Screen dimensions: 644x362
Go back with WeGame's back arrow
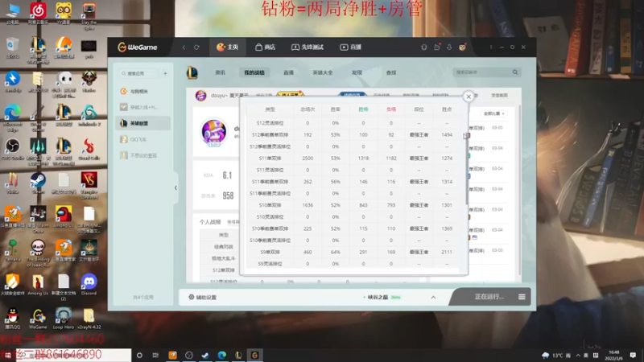(x=184, y=47)
